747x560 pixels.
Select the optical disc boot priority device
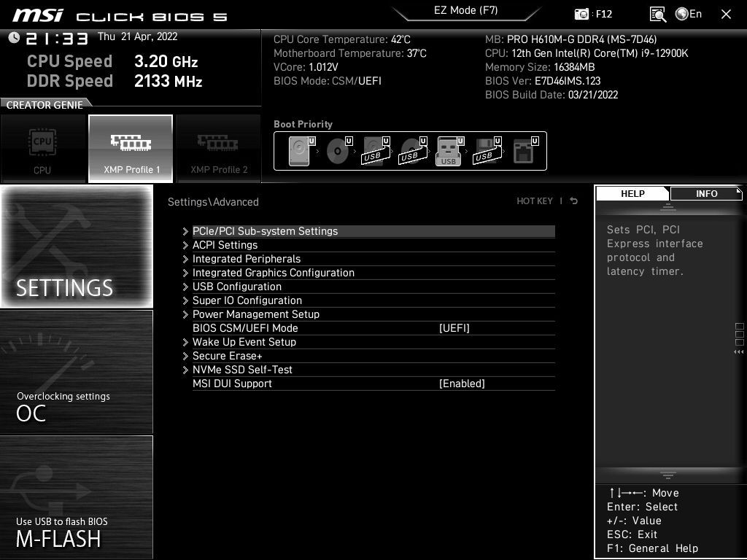pyautogui.click(x=339, y=150)
